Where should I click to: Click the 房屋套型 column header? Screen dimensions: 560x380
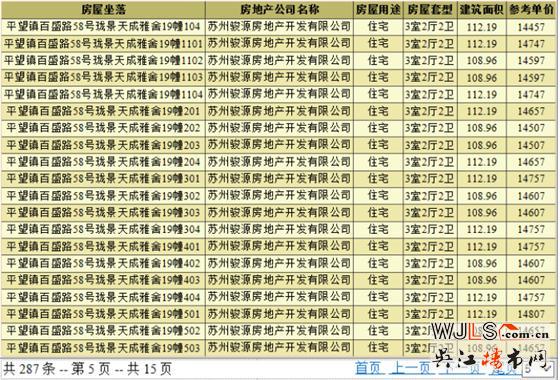pos(430,10)
